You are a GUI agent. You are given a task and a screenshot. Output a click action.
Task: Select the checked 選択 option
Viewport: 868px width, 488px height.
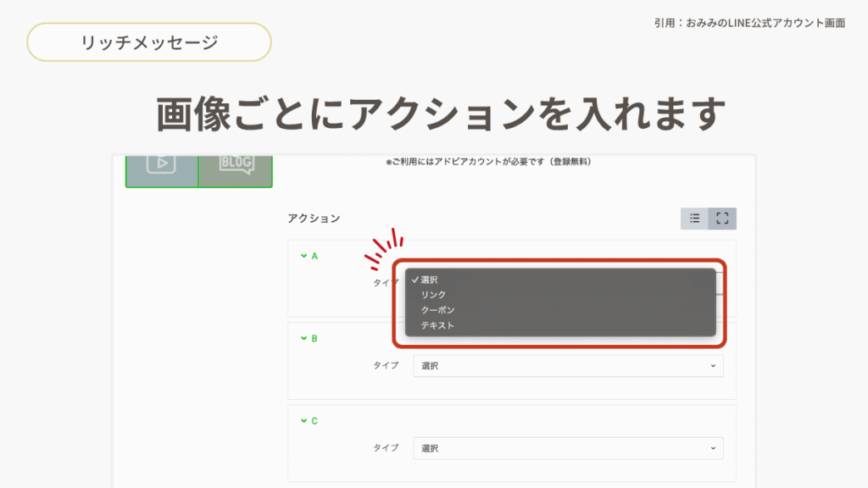click(x=429, y=280)
